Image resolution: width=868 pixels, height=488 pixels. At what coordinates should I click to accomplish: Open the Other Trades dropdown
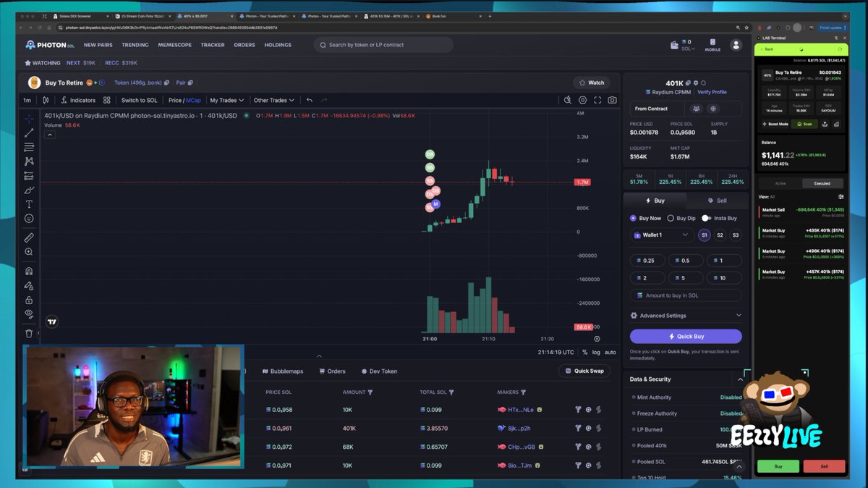274,100
